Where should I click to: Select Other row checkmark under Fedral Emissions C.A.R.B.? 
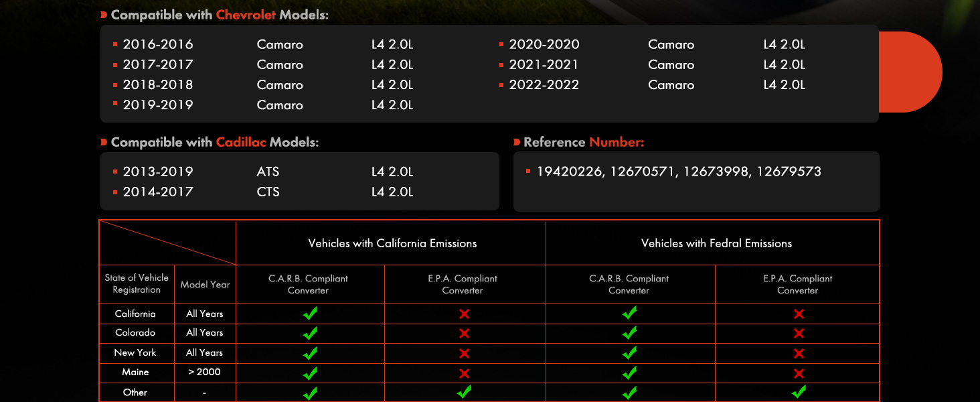[629, 393]
